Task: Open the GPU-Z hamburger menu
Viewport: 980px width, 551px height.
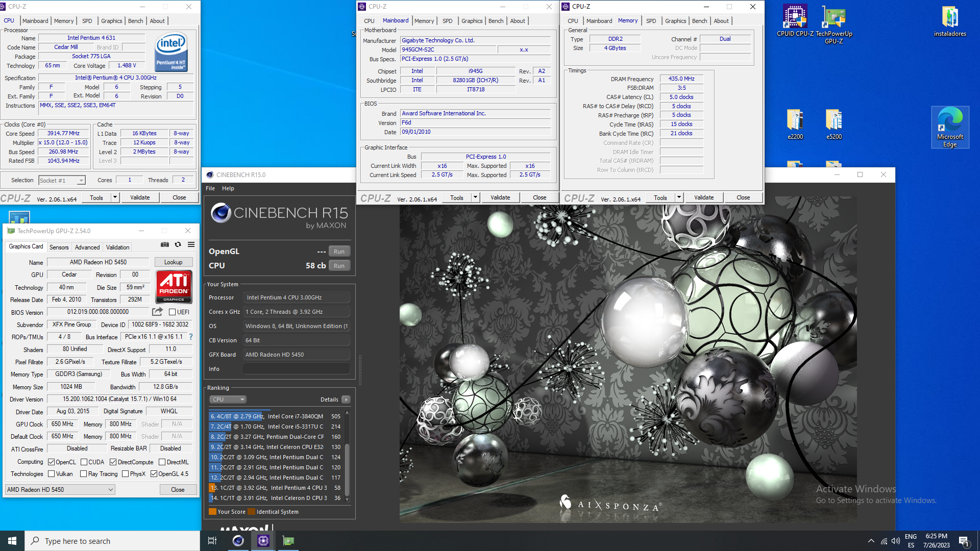Action: pyautogui.click(x=191, y=244)
